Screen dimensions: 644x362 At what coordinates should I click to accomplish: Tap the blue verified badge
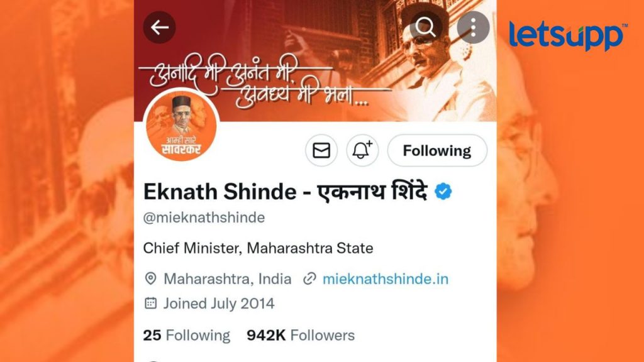tap(443, 192)
